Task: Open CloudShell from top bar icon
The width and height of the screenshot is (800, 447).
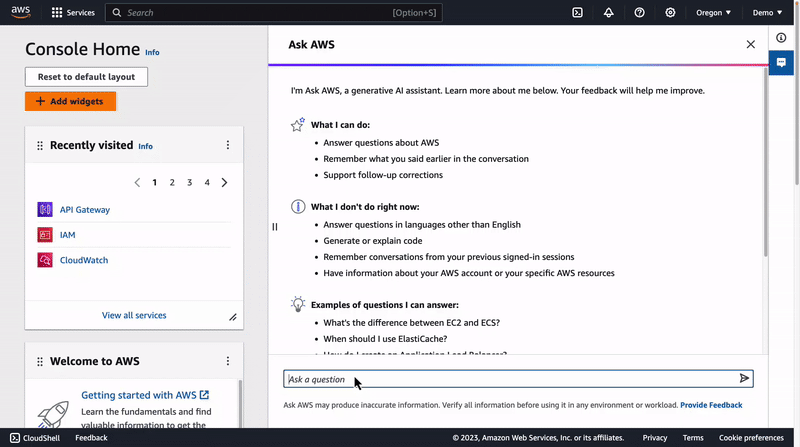Action: point(577,13)
